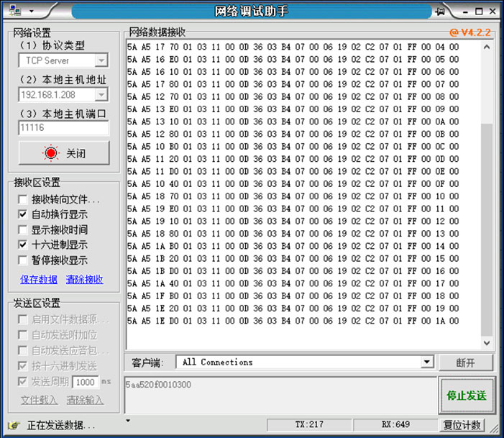504x438 pixels.
Task: Click the RX:649 counter
Action: click(395, 424)
